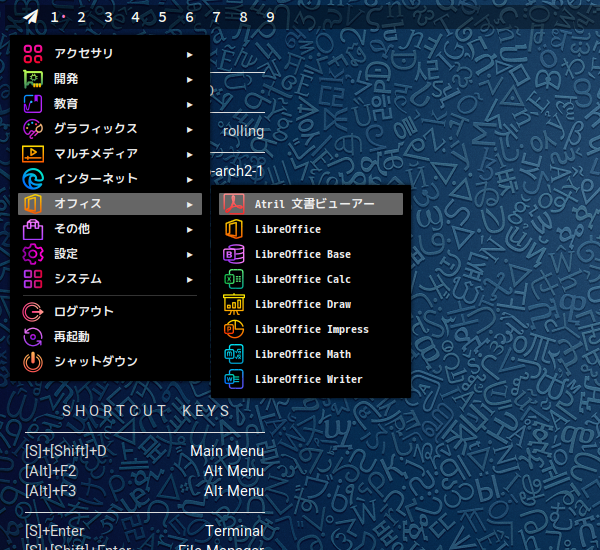Open Atril 文書ビューアー menu entry
The width and height of the screenshot is (600, 550).
[x=311, y=204]
